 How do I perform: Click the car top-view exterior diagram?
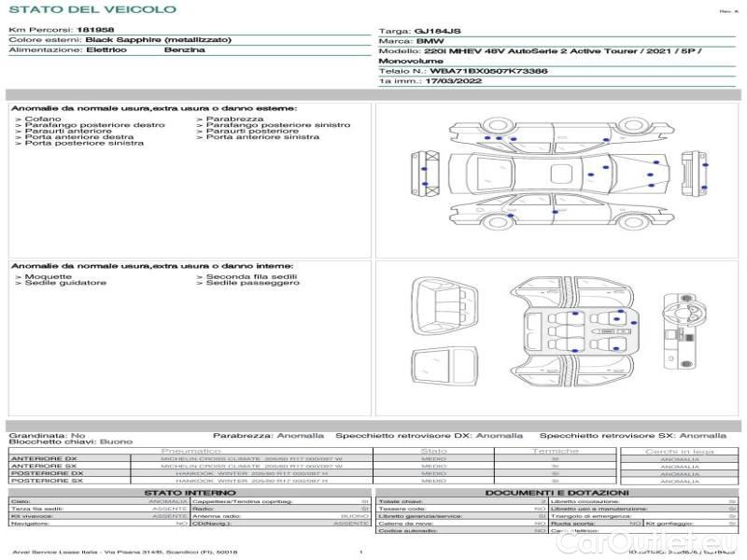click(560, 175)
